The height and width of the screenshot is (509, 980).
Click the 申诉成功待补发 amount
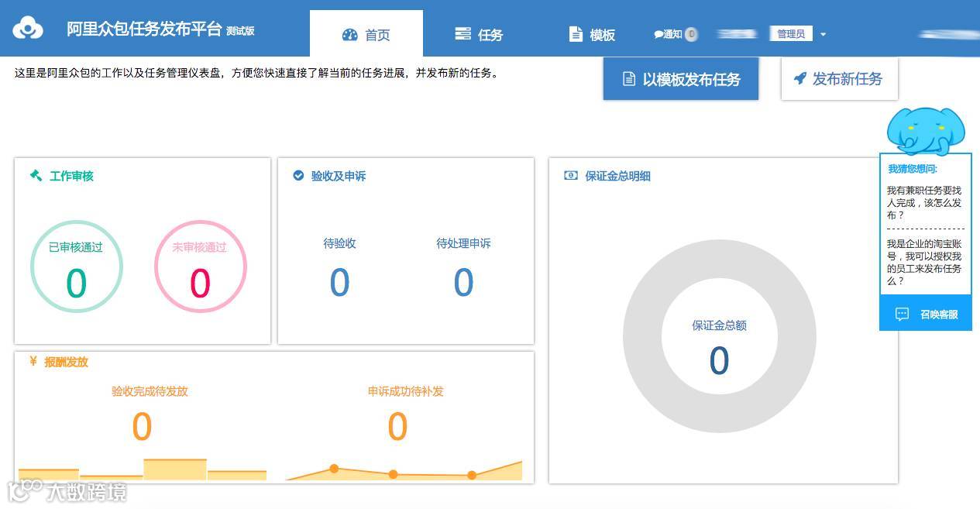click(397, 427)
